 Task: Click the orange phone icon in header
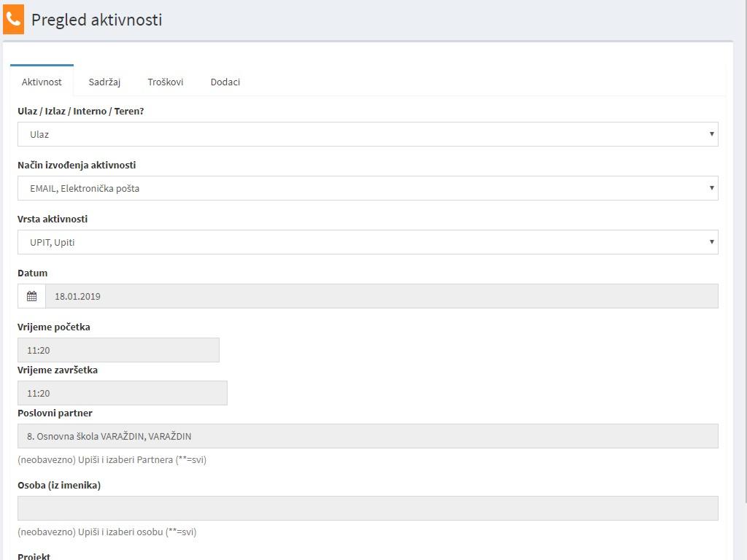click(x=13, y=20)
